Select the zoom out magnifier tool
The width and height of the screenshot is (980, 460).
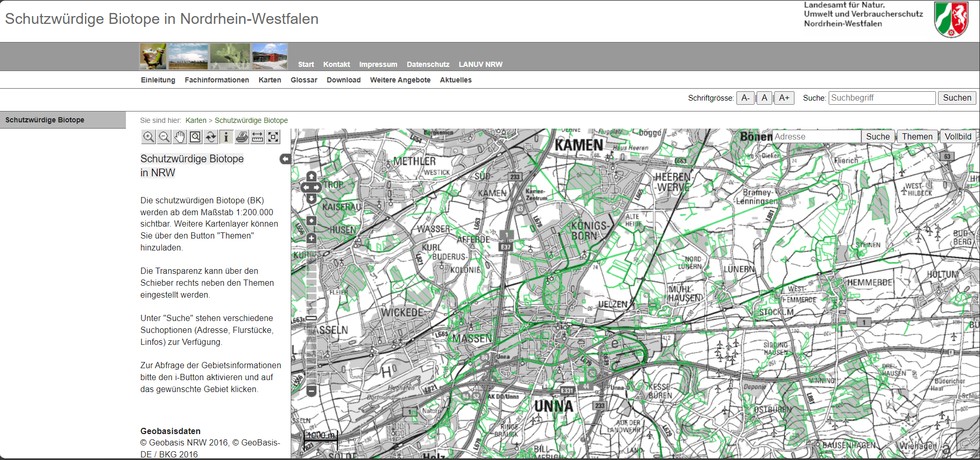coord(164,137)
